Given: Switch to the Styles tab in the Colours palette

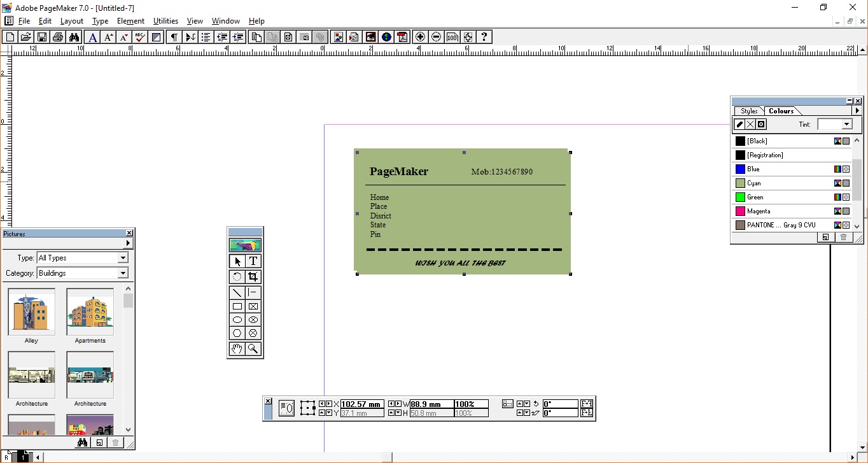Looking at the screenshot, I should (748, 111).
